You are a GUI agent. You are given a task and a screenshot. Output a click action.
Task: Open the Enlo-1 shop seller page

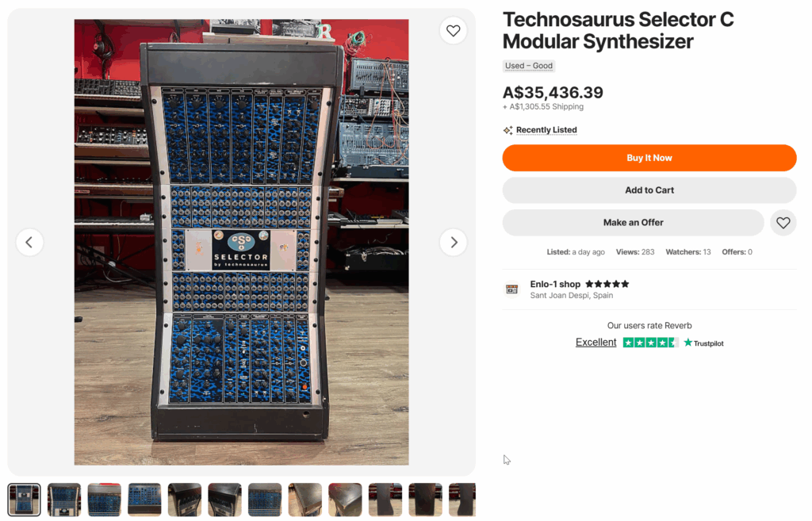point(555,284)
